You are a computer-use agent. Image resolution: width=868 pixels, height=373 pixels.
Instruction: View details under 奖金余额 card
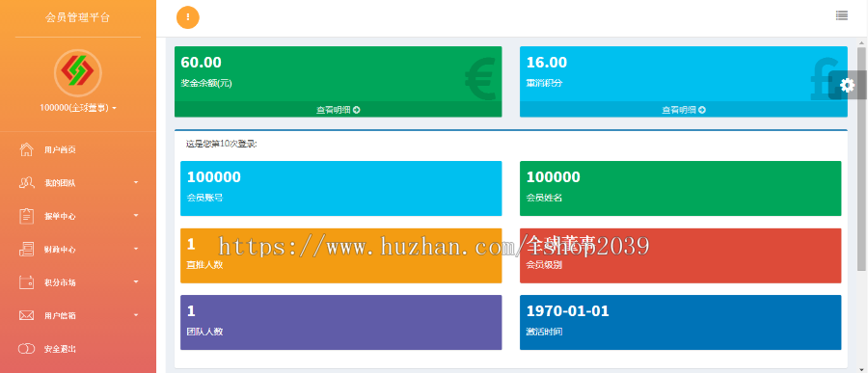click(339, 110)
